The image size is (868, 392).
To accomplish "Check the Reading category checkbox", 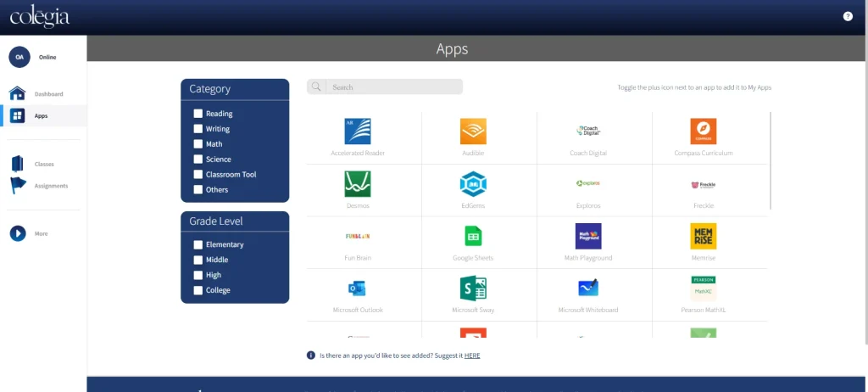I will [198, 114].
